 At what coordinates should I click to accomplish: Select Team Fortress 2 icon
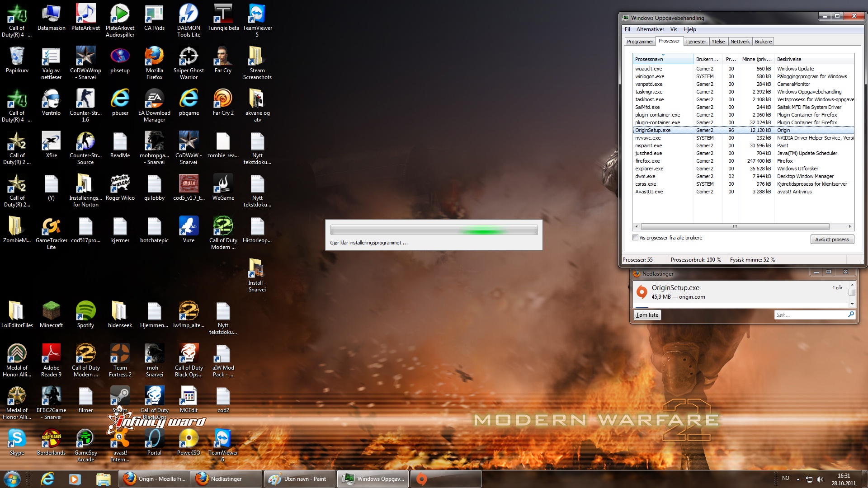(120, 360)
